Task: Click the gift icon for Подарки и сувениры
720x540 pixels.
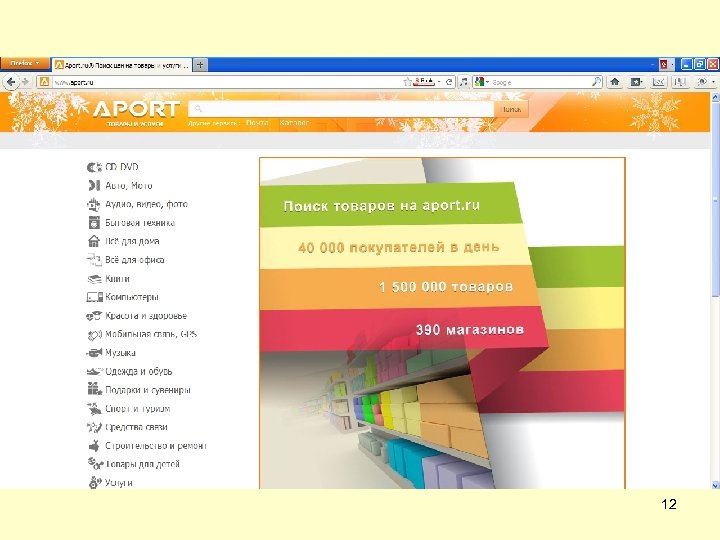Action: click(x=94, y=389)
